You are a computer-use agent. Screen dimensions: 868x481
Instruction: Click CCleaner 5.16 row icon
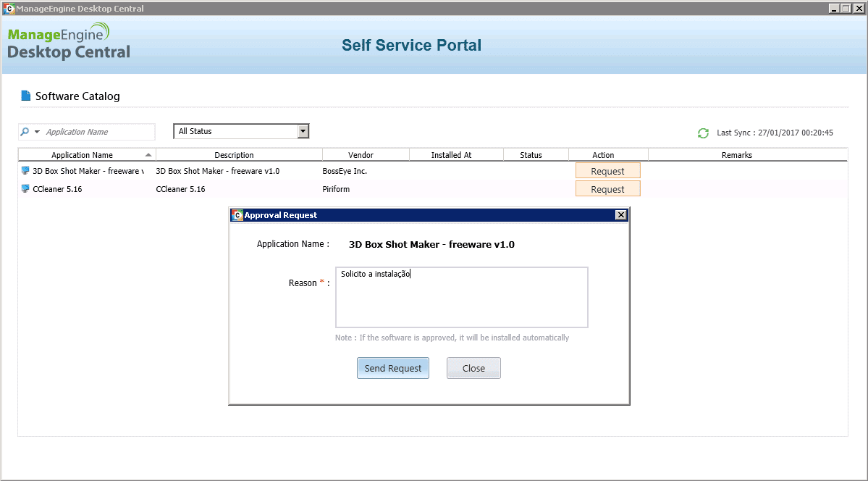[25, 189]
